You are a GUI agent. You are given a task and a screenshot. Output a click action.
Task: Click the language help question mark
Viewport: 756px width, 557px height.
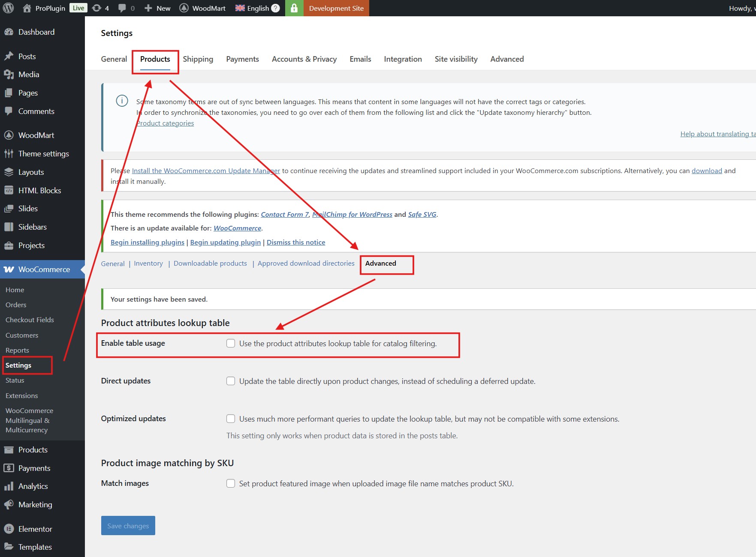point(276,8)
